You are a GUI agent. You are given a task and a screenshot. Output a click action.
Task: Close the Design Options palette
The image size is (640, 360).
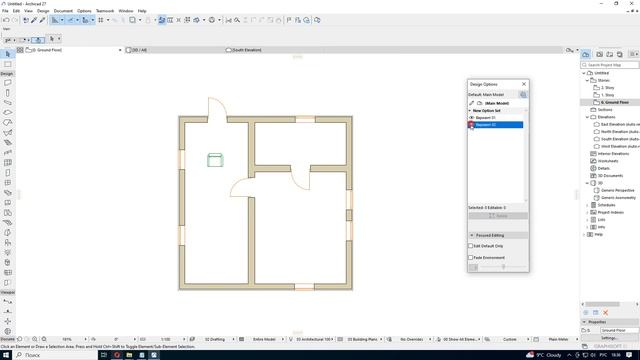pyautogui.click(x=524, y=84)
